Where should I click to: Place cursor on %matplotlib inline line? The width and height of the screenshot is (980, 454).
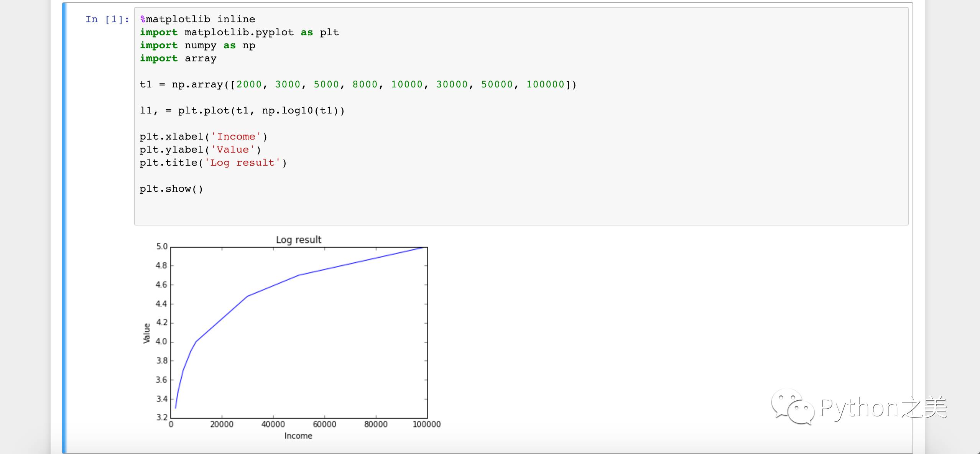[197, 19]
